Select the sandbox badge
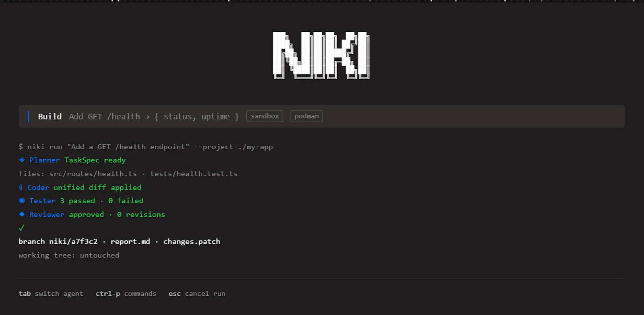Image resolution: width=644 pixels, height=315 pixels. coord(265,116)
